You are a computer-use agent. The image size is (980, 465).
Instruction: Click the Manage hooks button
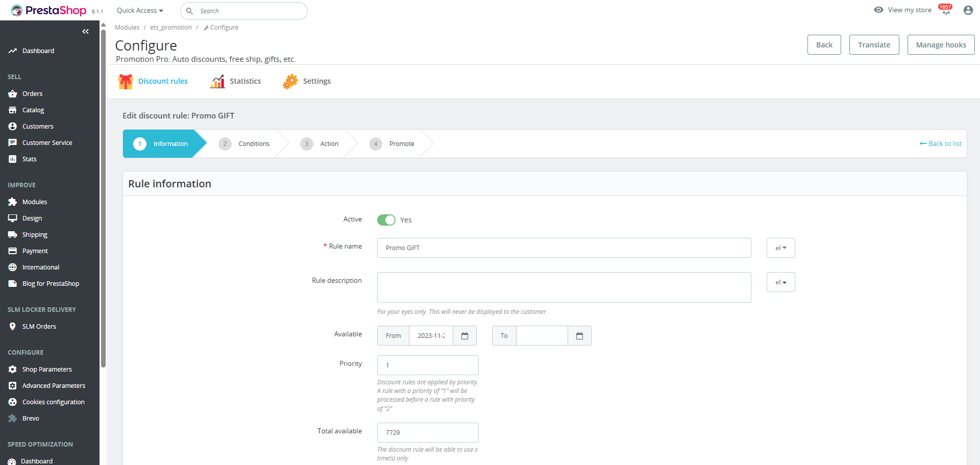point(941,45)
